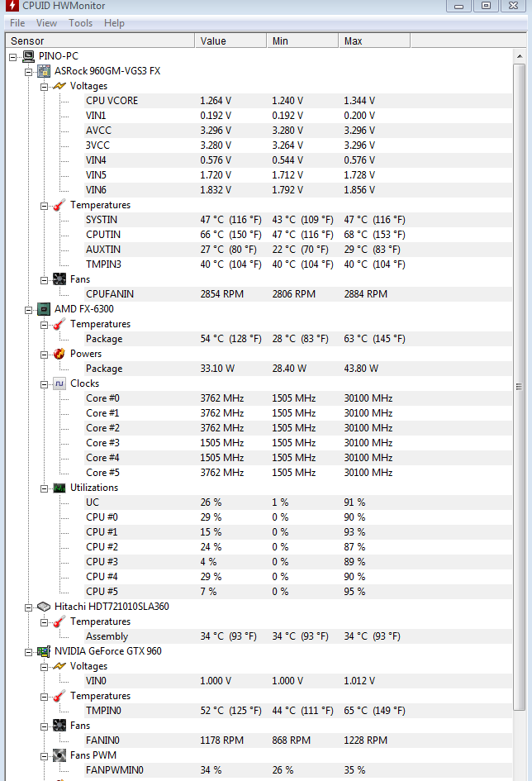
Task: Click the Clocks waveform icon
Action: pos(59,383)
